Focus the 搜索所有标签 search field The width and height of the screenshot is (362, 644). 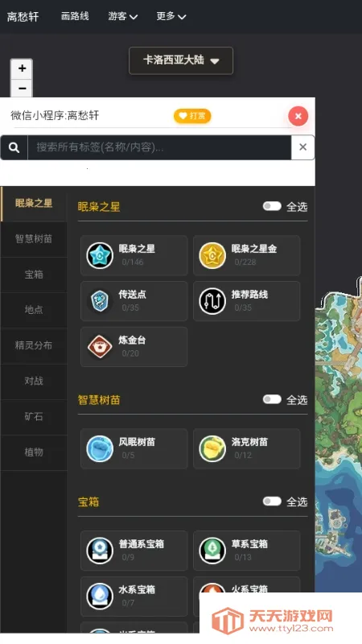pyautogui.click(x=159, y=147)
